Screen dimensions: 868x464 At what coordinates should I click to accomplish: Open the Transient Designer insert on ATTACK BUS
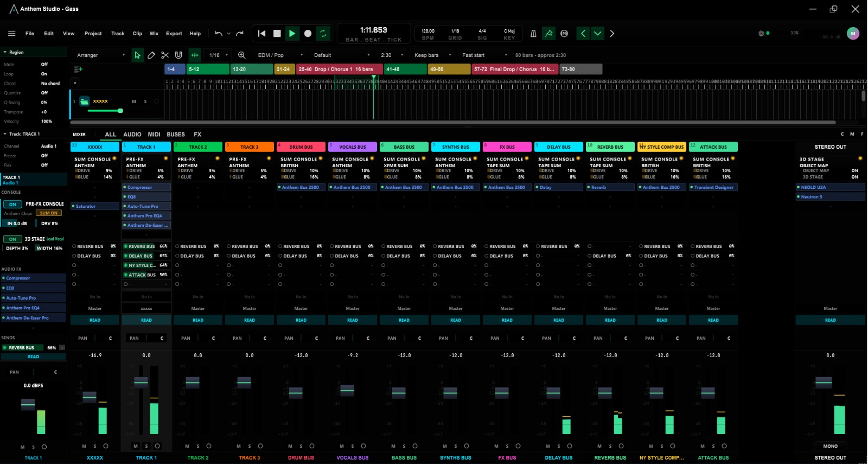click(713, 187)
